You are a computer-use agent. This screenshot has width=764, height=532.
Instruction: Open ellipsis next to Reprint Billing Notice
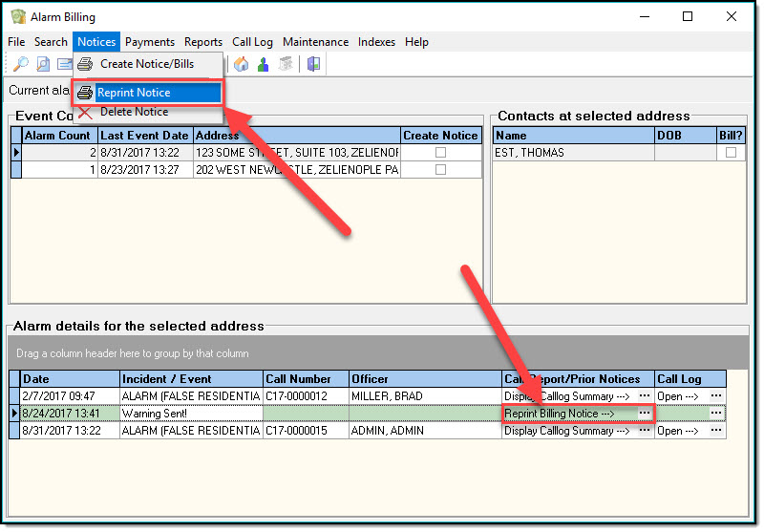pos(645,414)
